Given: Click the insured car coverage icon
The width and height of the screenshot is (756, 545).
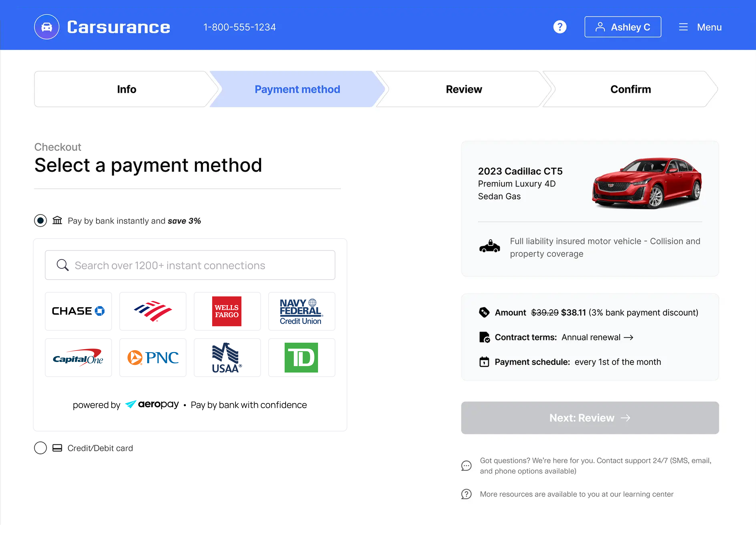Looking at the screenshot, I should tap(489, 247).
